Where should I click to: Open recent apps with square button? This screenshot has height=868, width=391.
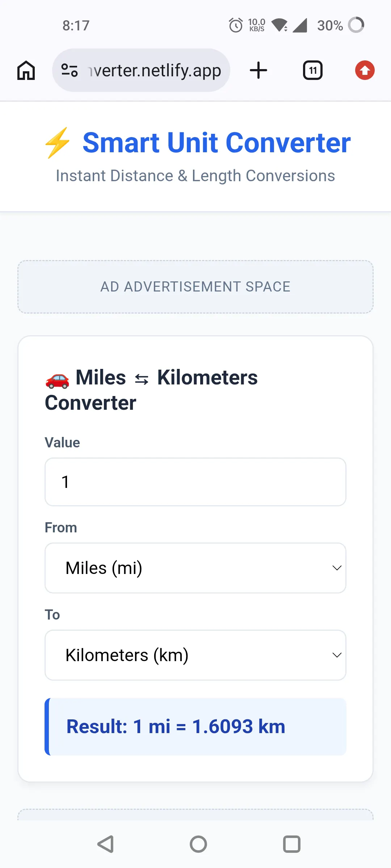click(x=292, y=844)
